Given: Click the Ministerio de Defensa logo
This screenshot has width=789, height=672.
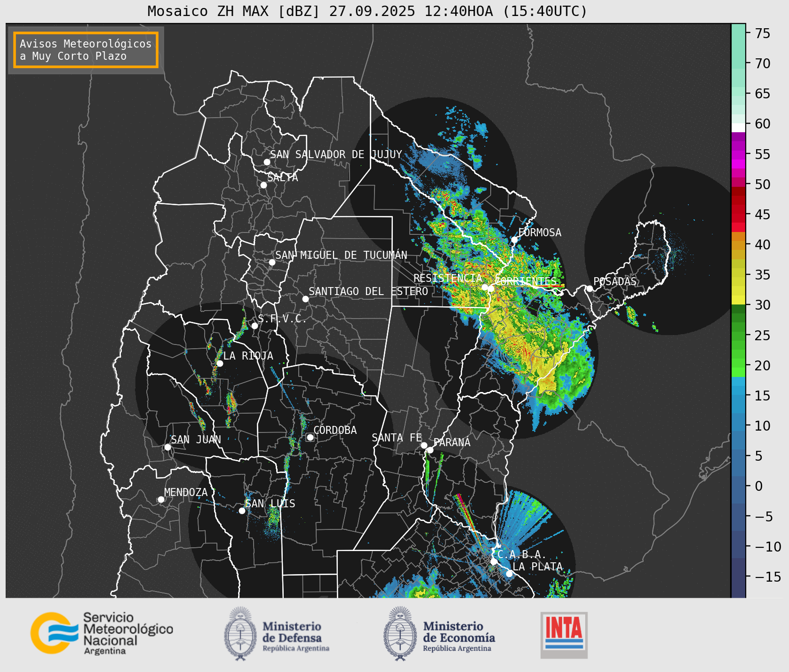Looking at the screenshot, I should click(277, 633).
